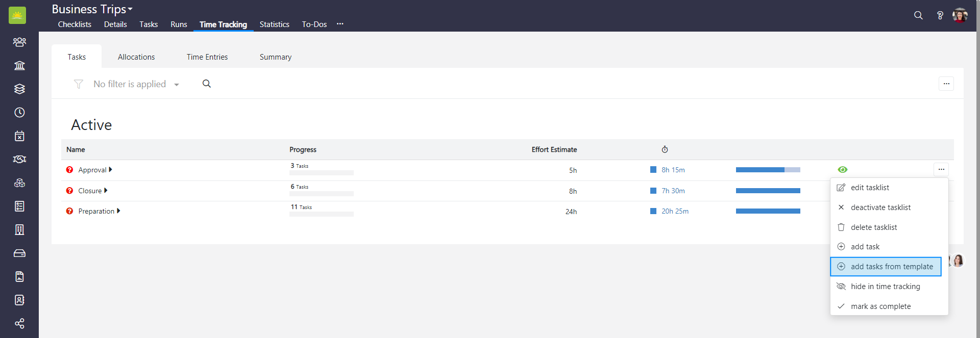
Task: Open the user profile avatar at top right
Action: 960,15
